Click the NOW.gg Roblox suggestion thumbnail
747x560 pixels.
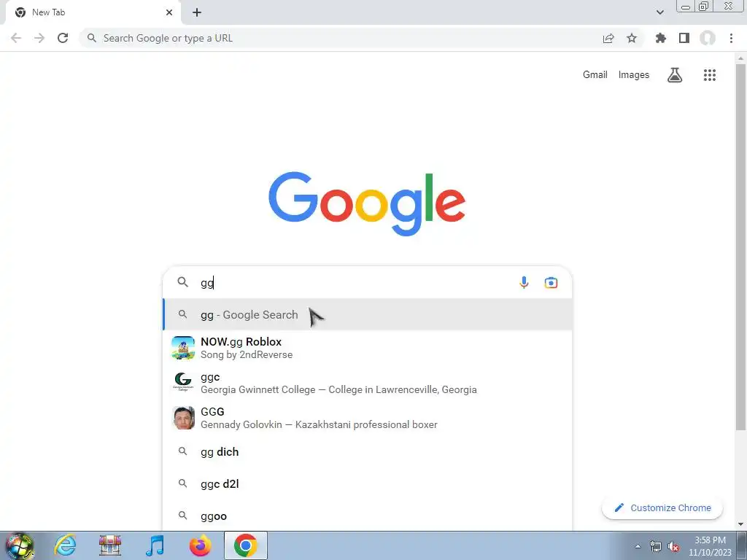[183, 348]
